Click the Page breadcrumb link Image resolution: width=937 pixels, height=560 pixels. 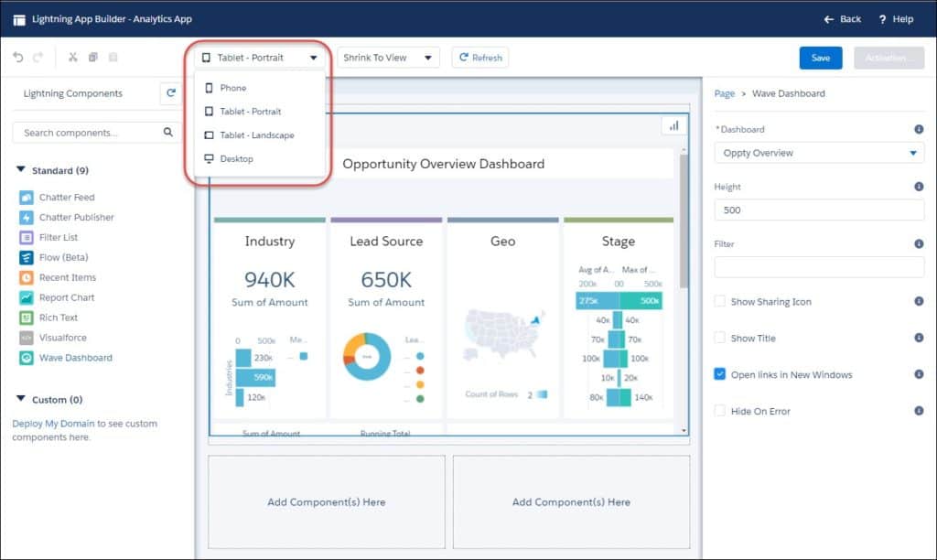725,93
